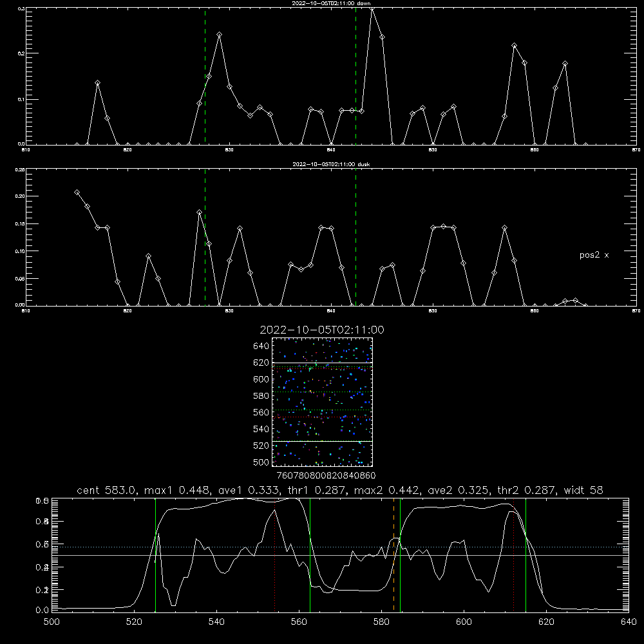The width and height of the screenshot is (644, 644).
Task: Click the solid horizontal white line in bottom plot
Action: tap(340, 555)
